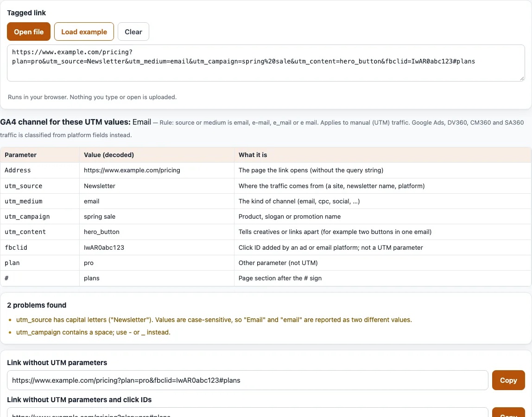This screenshot has width=532, height=417.
Task: Click the https://www.example.com/pricing value cell
Action: coord(157,171)
